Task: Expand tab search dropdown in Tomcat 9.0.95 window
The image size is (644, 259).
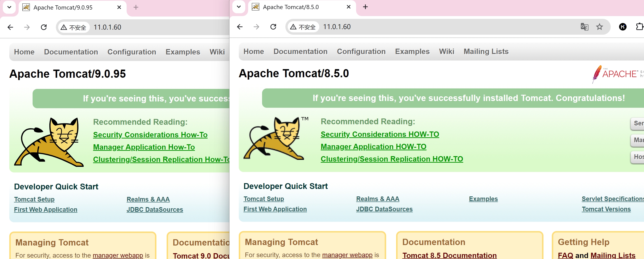Action: pos(9,7)
